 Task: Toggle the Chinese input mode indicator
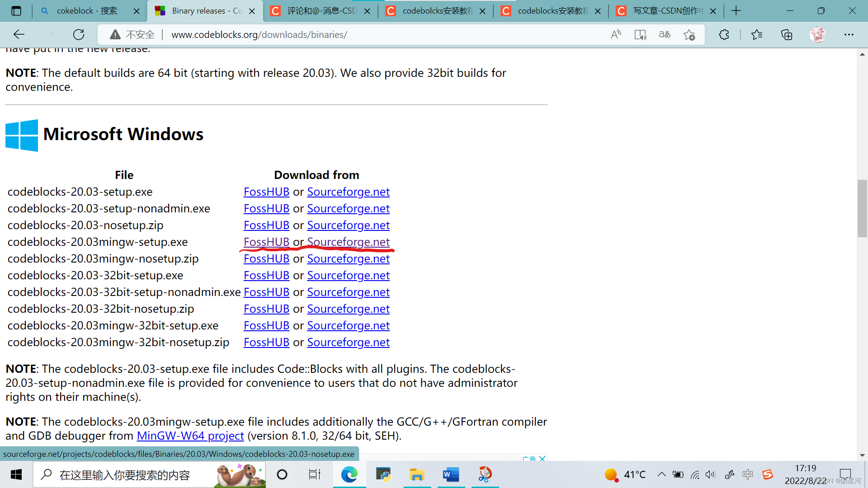coord(748,474)
